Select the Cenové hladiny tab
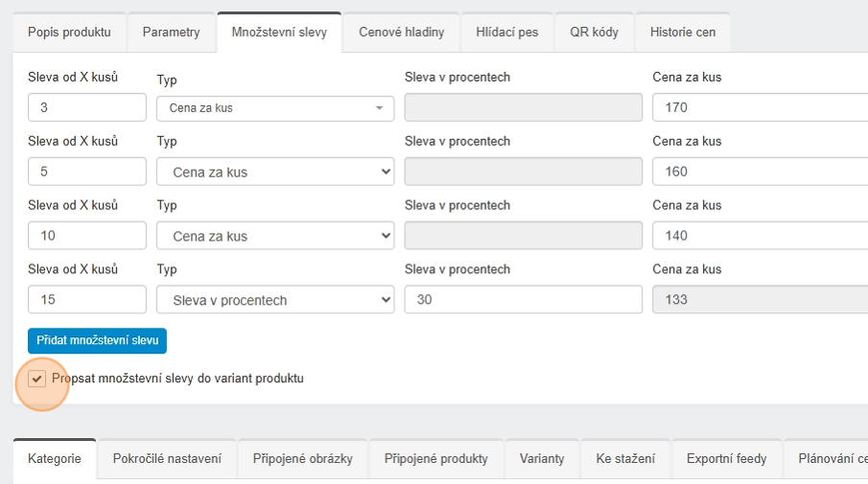Screen dimensions: 868x484 tap(401, 33)
